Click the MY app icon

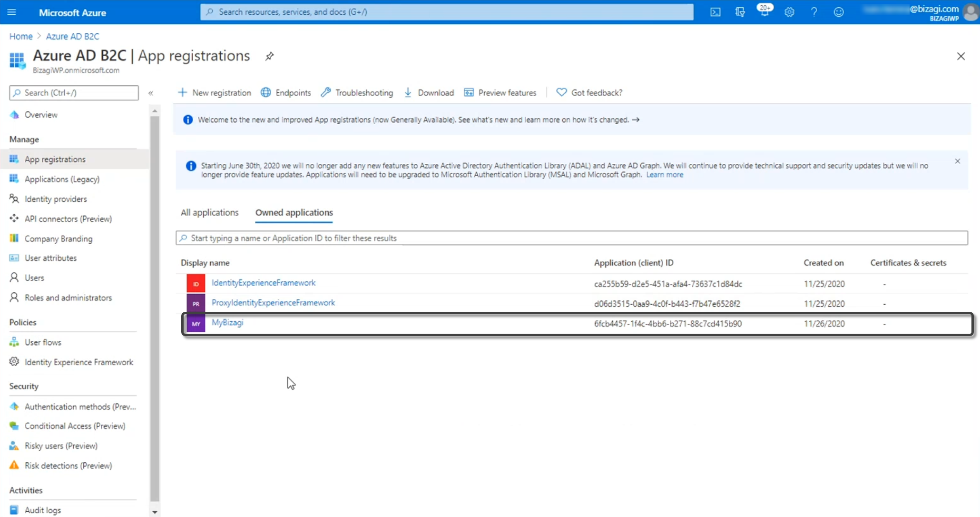point(196,323)
